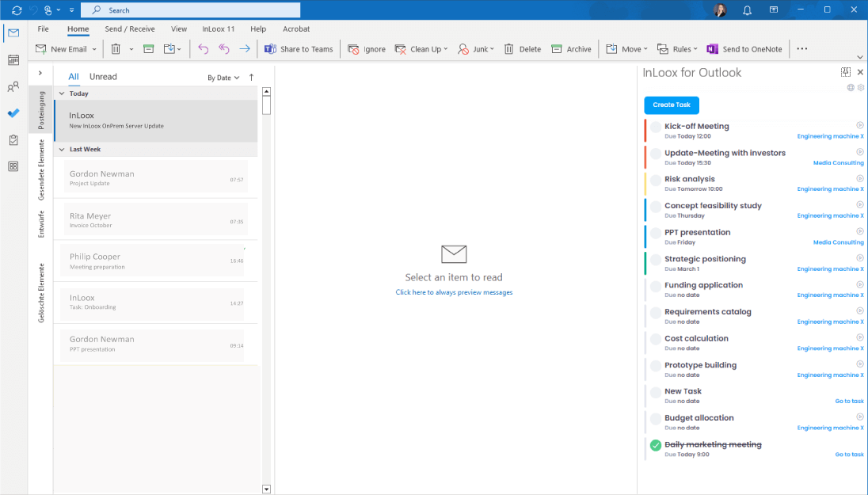Viewport: 868px width, 495px height.
Task: Uncheck the completed Daily marketing meeting task
Action: [x=655, y=444]
